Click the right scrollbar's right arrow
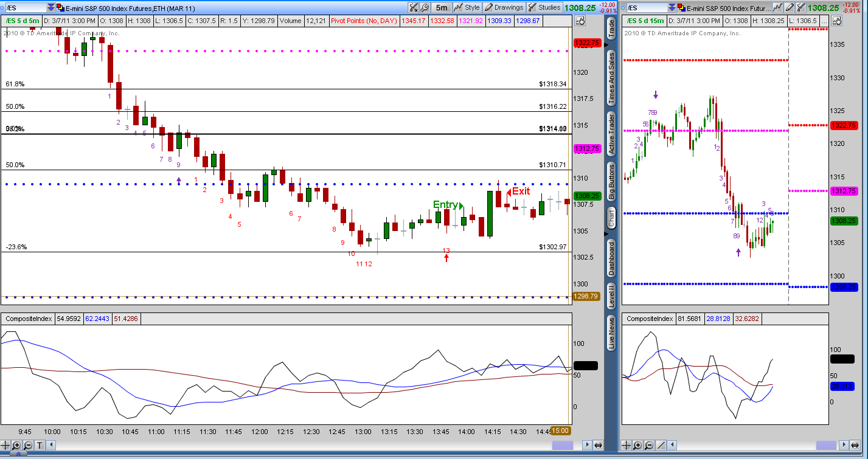 (842, 445)
